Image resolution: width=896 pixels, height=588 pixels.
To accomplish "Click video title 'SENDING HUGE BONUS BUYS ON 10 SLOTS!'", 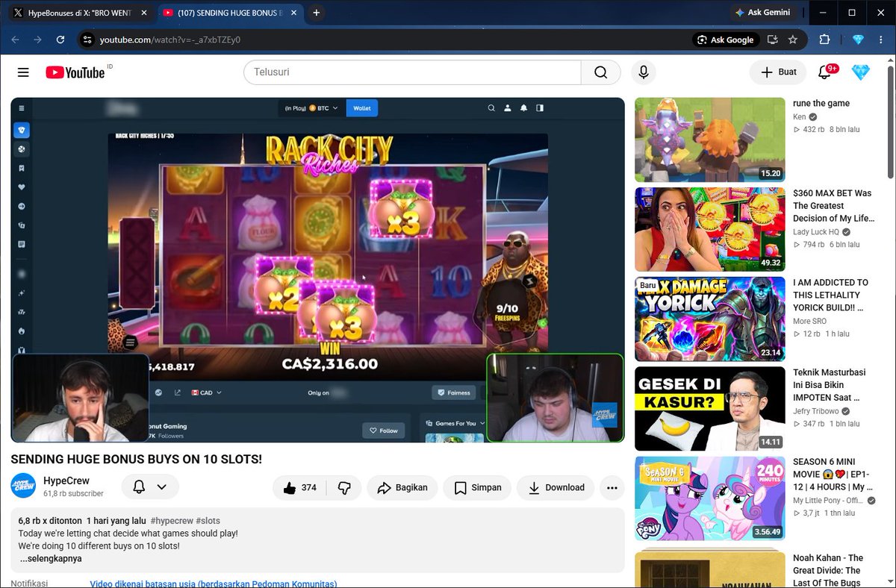I will click(137, 459).
